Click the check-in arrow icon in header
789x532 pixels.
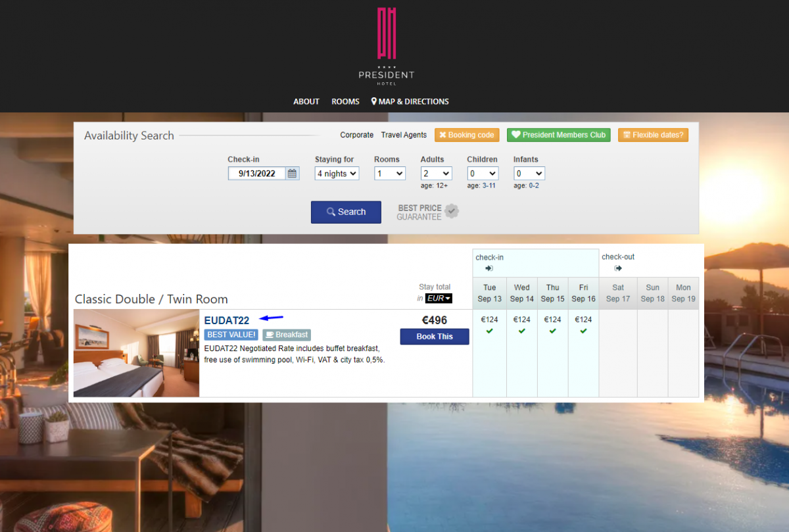point(489,268)
